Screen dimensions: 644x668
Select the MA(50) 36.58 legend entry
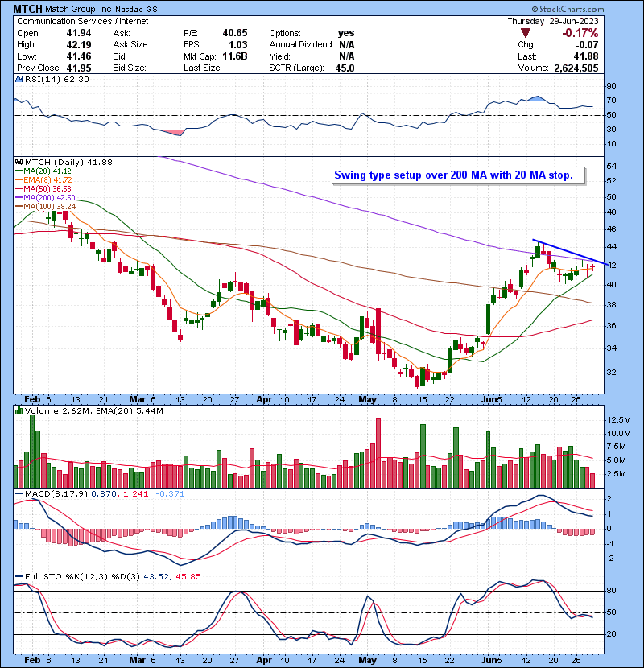[x=43, y=188]
